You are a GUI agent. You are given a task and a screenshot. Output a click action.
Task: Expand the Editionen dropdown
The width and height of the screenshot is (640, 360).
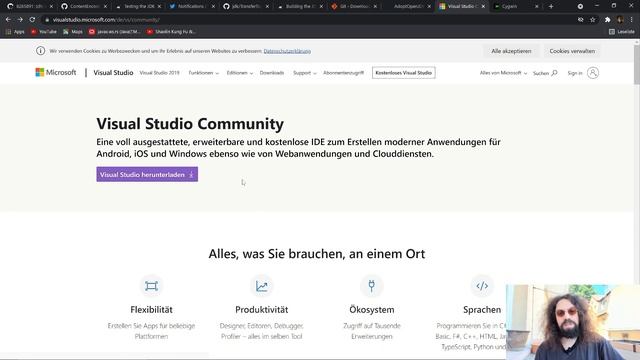click(240, 73)
